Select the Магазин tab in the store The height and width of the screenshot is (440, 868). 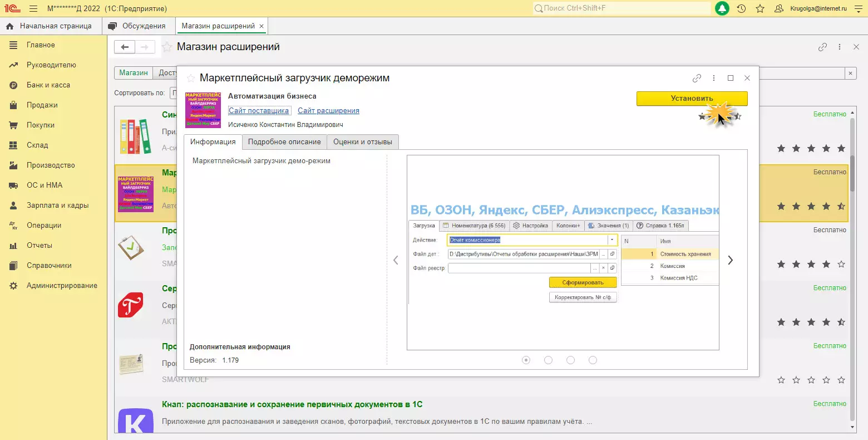click(x=134, y=73)
